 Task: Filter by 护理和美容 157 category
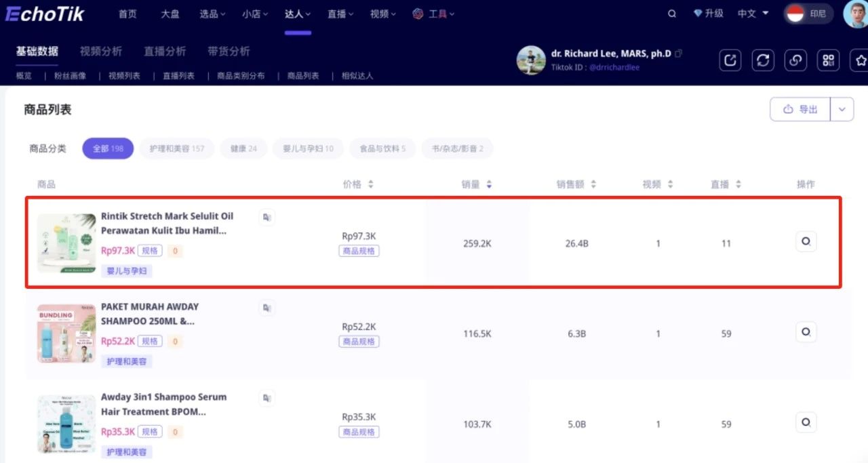point(176,148)
